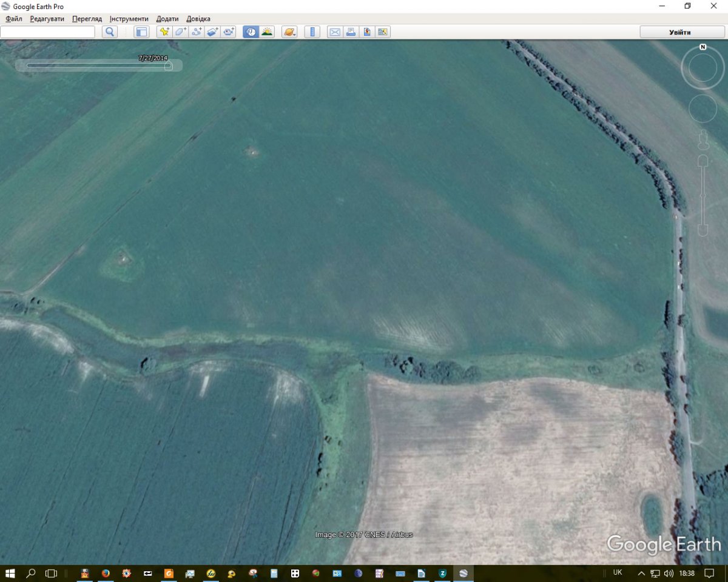
Task: Click into the search input field
Action: (47, 32)
